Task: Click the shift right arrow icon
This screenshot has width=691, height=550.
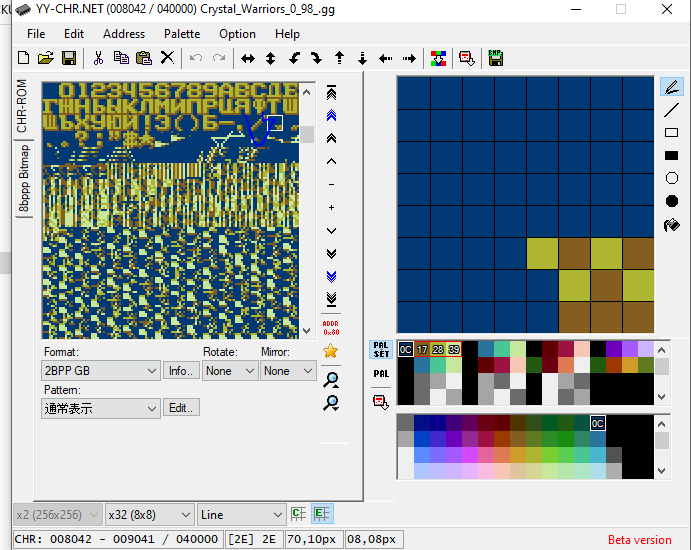Action: [409, 58]
